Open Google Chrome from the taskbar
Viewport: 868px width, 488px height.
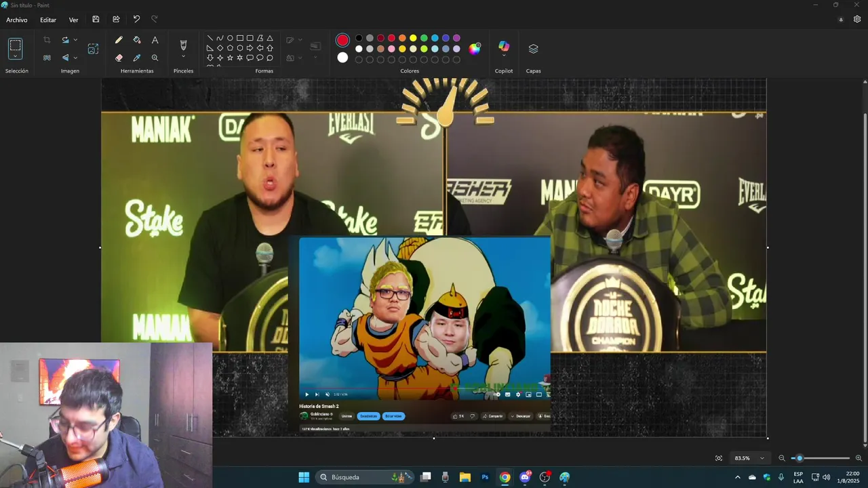coord(505,477)
